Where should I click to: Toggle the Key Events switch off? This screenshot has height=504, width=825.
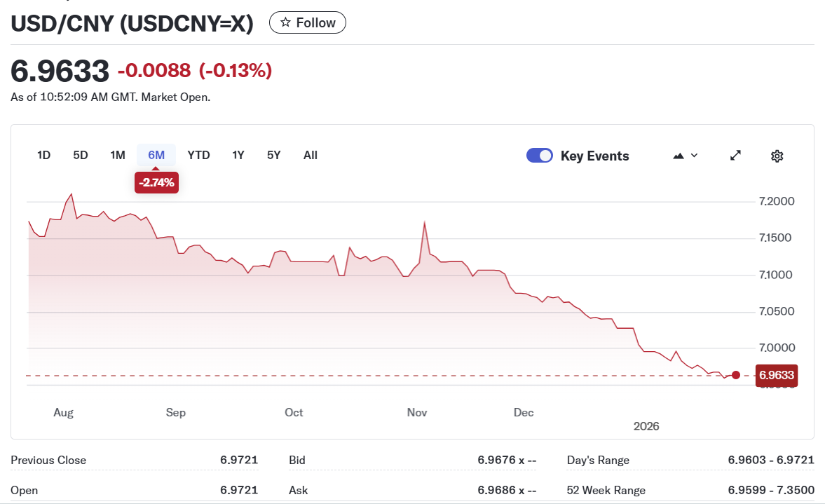539,156
